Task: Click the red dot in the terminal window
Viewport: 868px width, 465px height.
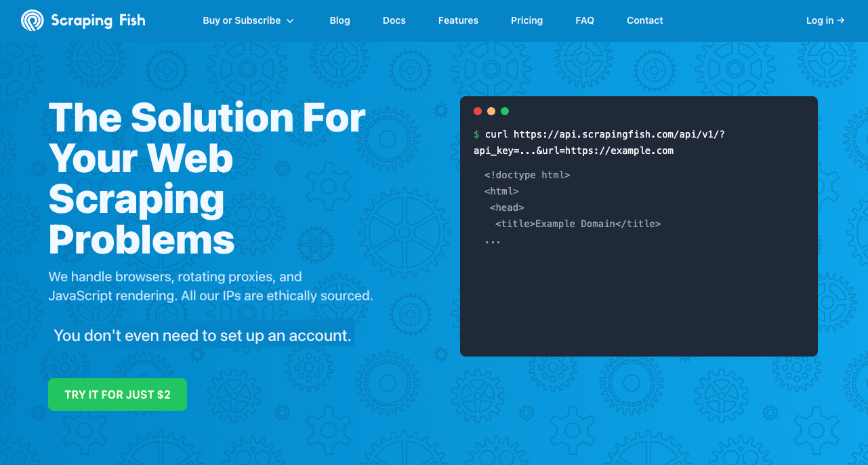Action: 478,111
